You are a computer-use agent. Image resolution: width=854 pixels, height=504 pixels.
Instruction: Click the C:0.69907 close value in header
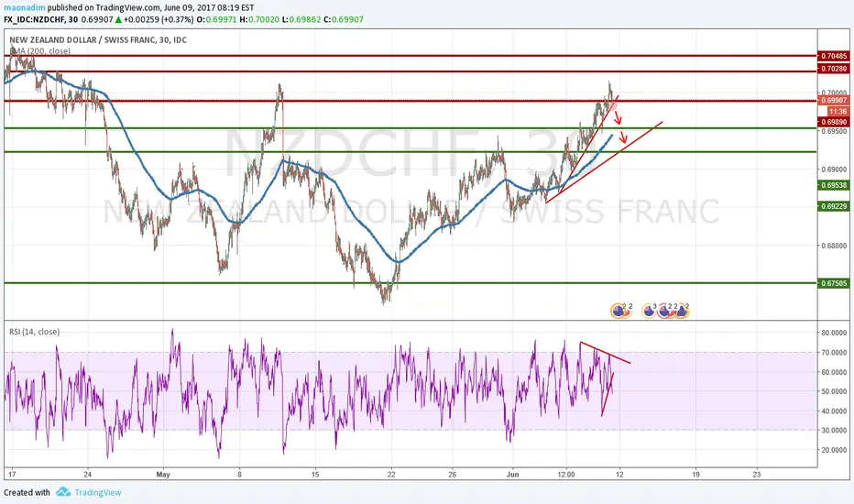343,19
